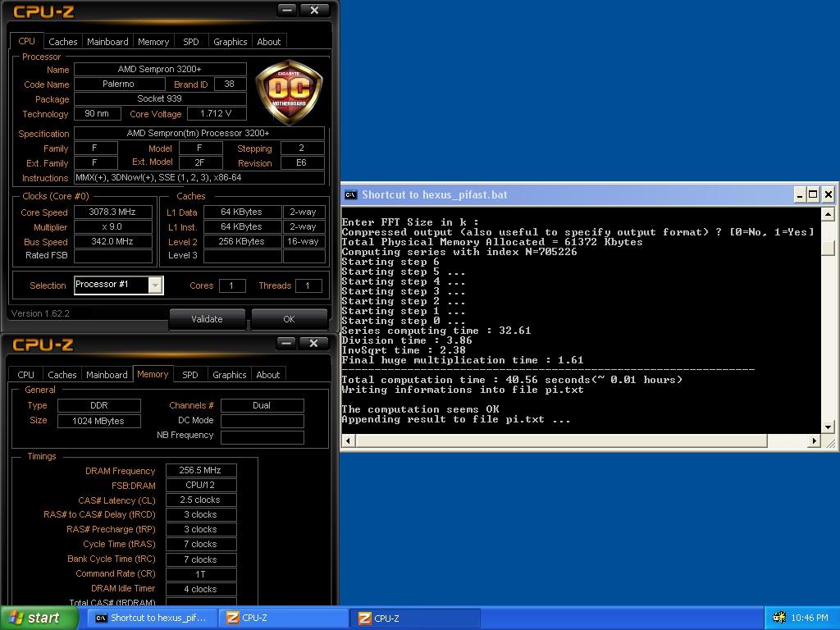Switch to CPU tab in lower CPU-Z window
This screenshot has height=630, width=840.
(25, 375)
